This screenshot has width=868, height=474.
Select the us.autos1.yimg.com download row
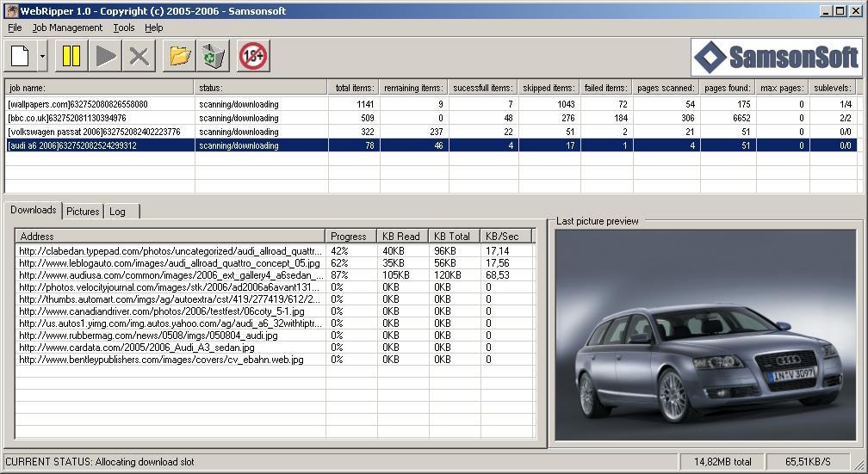tap(275, 323)
